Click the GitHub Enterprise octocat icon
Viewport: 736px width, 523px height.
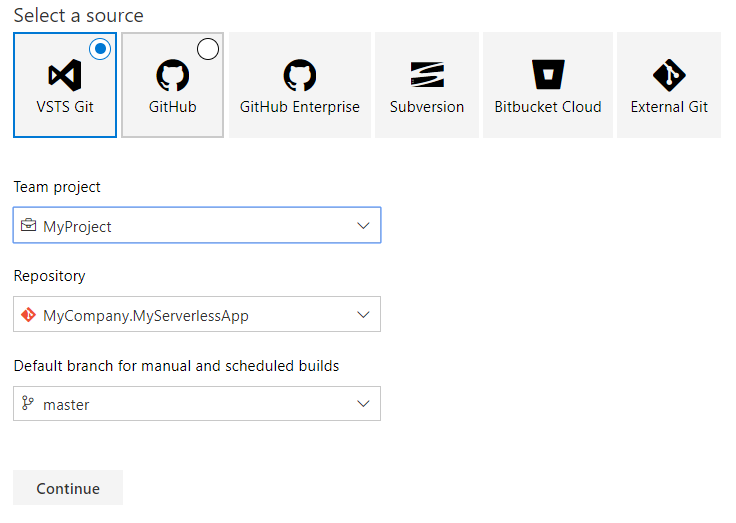click(x=300, y=75)
